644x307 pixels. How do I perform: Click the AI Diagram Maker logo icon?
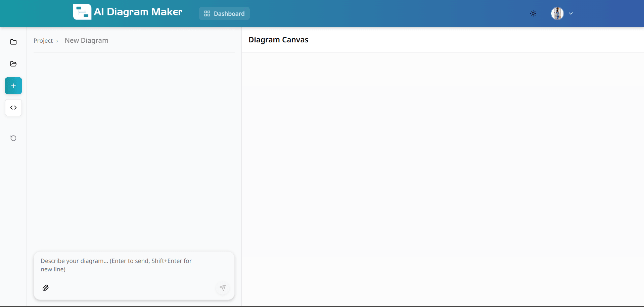pos(82,11)
